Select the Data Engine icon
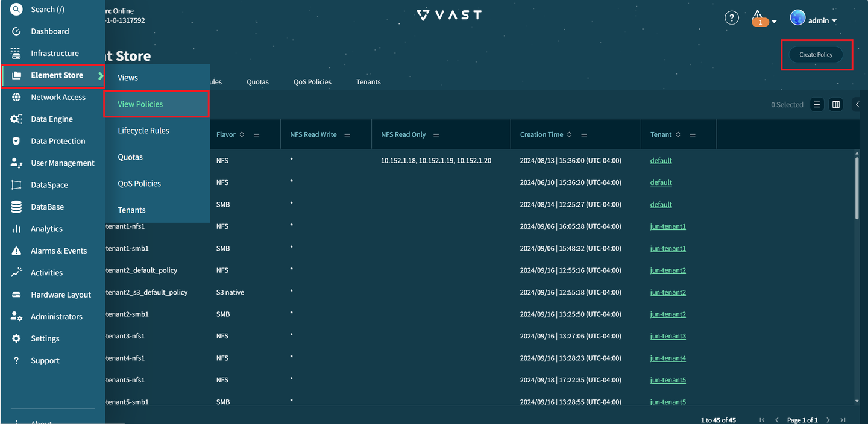 [16, 119]
